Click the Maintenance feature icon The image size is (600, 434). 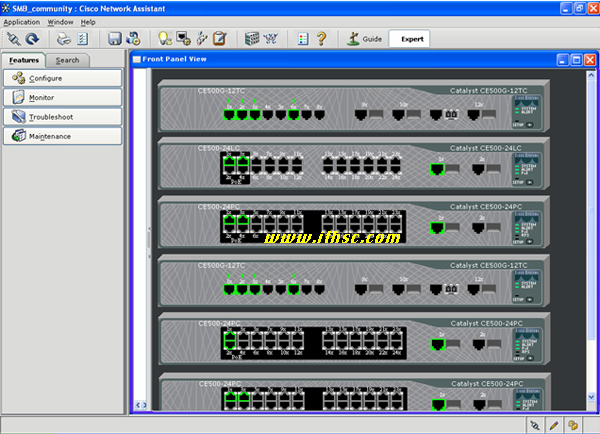coord(18,135)
